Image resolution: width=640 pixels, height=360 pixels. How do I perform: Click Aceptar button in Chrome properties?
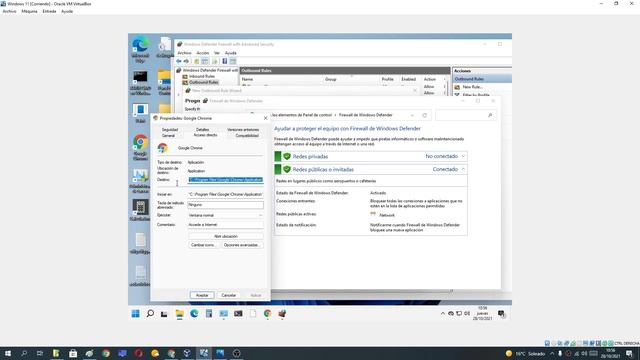point(202,295)
